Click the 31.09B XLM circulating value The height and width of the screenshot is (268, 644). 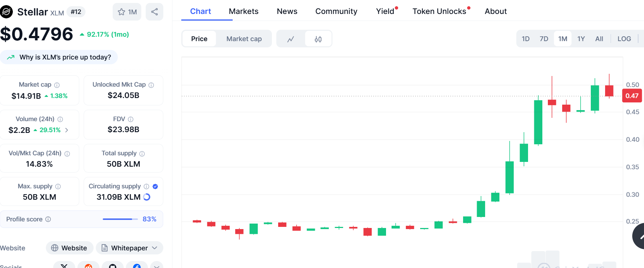click(x=119, y=197)
